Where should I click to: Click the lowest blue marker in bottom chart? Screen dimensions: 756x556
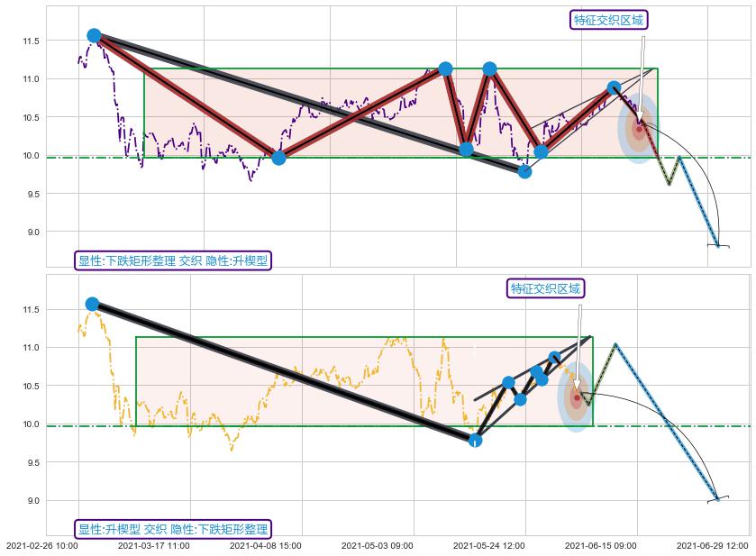coord(475,440)
